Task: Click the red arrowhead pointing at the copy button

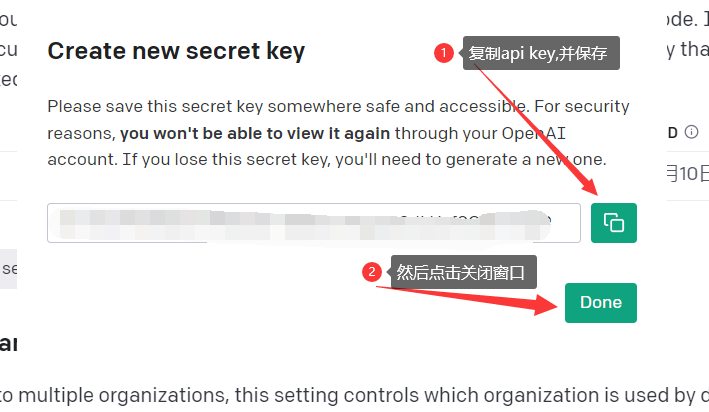Action: [589, 185]
